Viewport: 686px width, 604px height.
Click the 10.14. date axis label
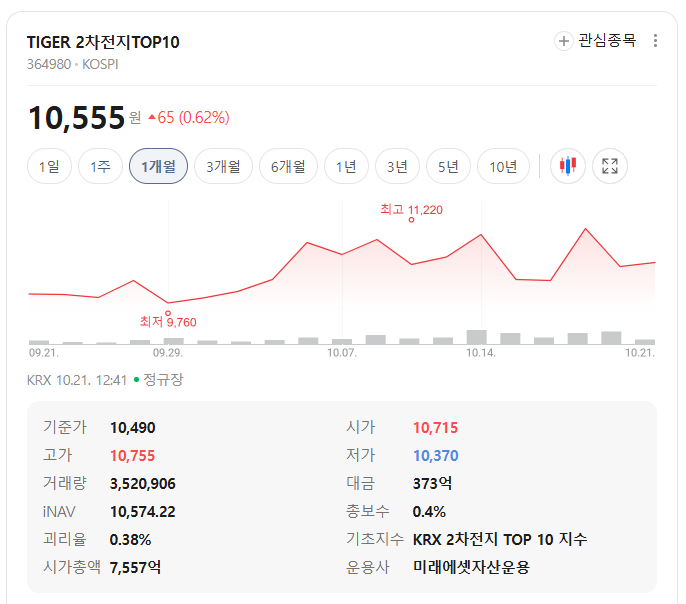(x=481, y=353)
